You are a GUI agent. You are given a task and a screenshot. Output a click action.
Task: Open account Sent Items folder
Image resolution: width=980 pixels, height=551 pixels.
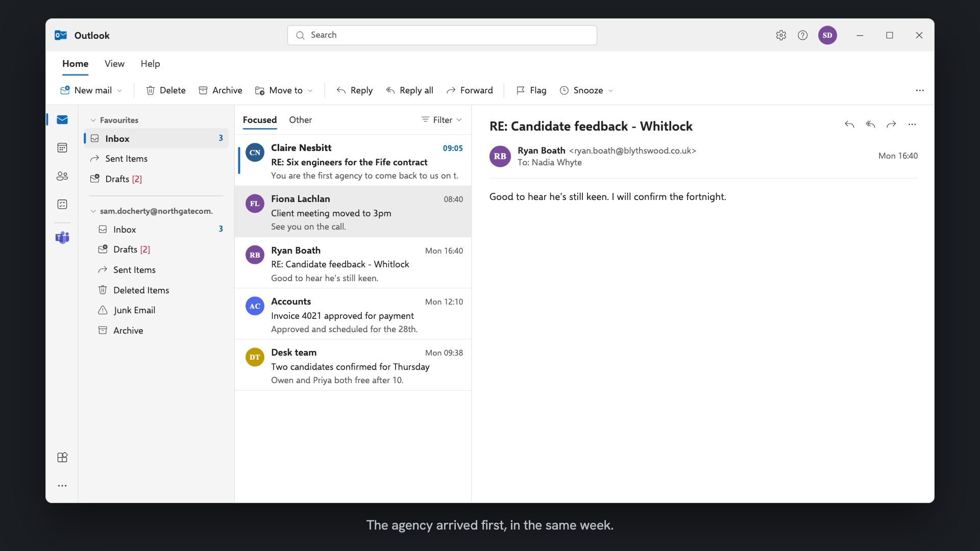pos(156,270)
